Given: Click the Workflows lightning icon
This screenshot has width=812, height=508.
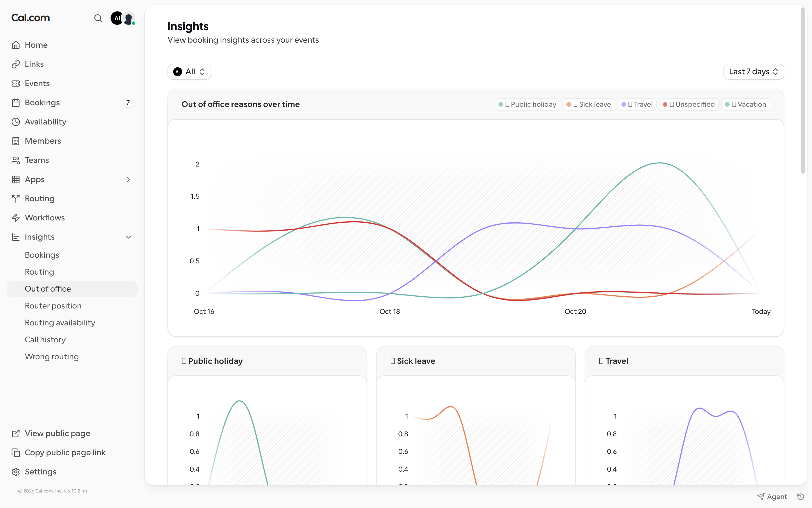Looking at the screenshot, I should [x=16, y=218].
